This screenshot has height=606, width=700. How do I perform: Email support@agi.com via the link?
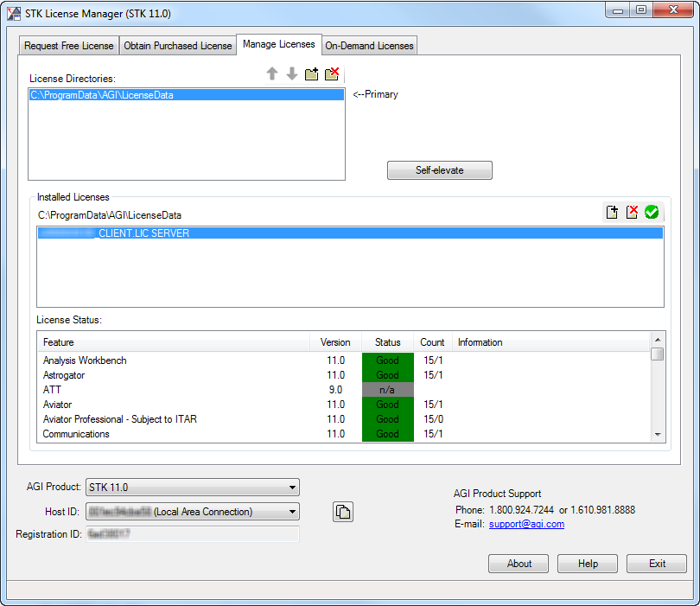tap(526, 524)
